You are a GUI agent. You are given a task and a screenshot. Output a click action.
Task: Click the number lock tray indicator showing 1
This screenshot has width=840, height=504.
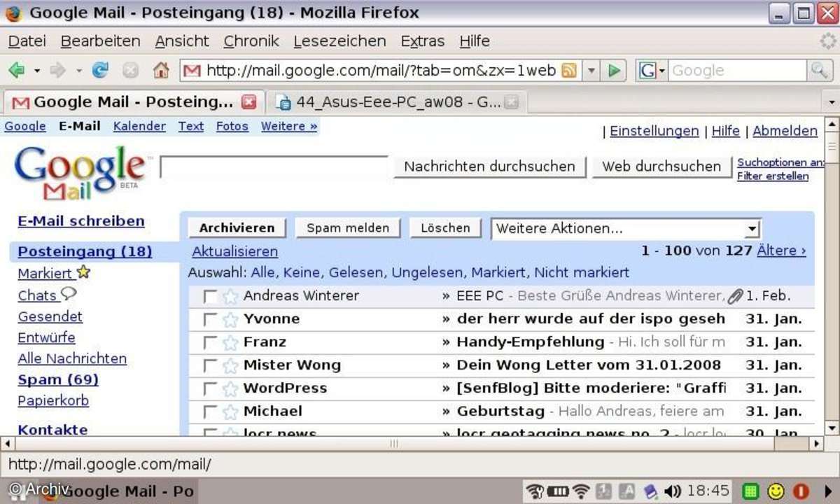tap(604, 491)
